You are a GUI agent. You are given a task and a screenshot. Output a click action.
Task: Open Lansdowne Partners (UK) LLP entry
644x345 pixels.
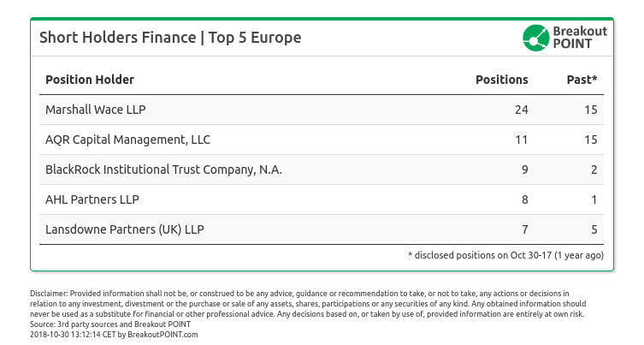tap(125, 229)
